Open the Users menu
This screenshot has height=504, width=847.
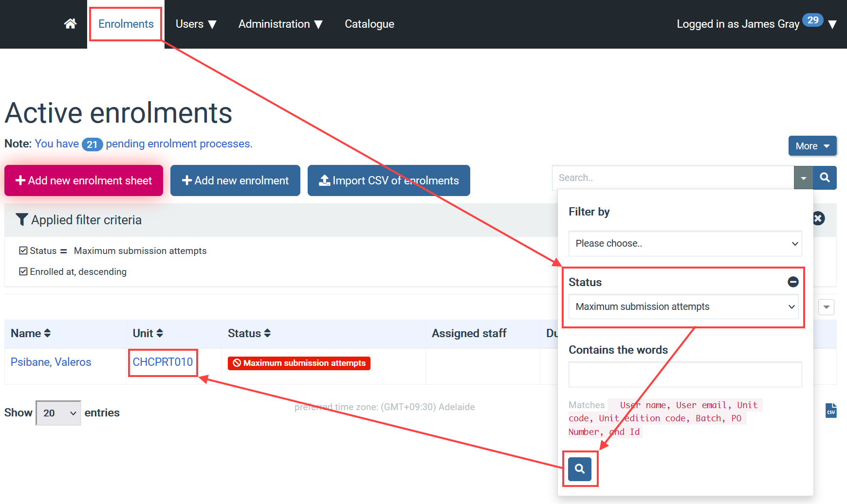click(x=196, y=24)
